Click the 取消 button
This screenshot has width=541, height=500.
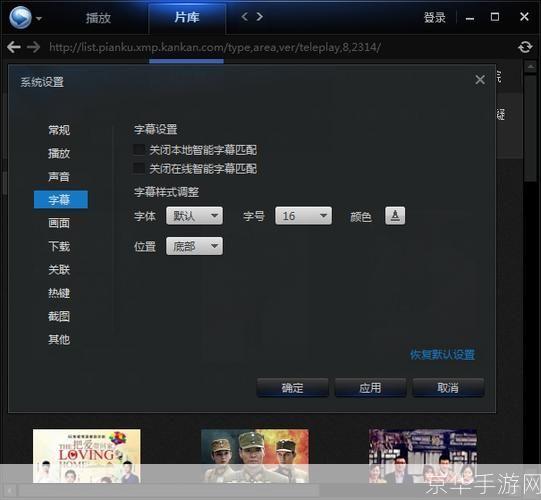448,388
